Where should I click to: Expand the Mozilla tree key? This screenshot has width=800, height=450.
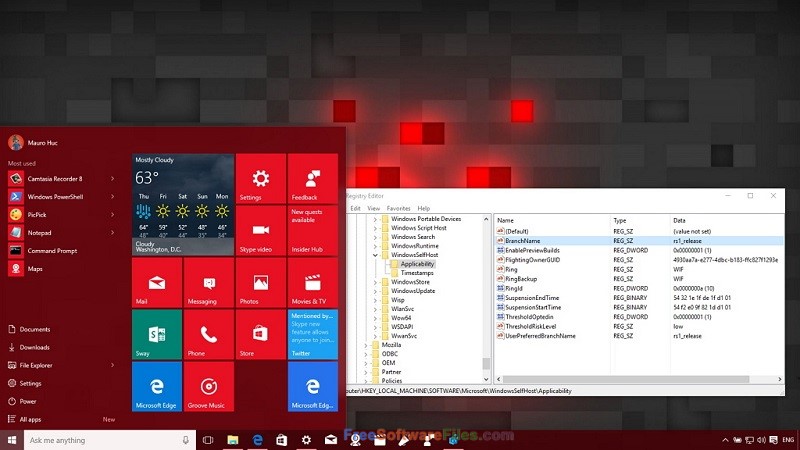(366, 345)
